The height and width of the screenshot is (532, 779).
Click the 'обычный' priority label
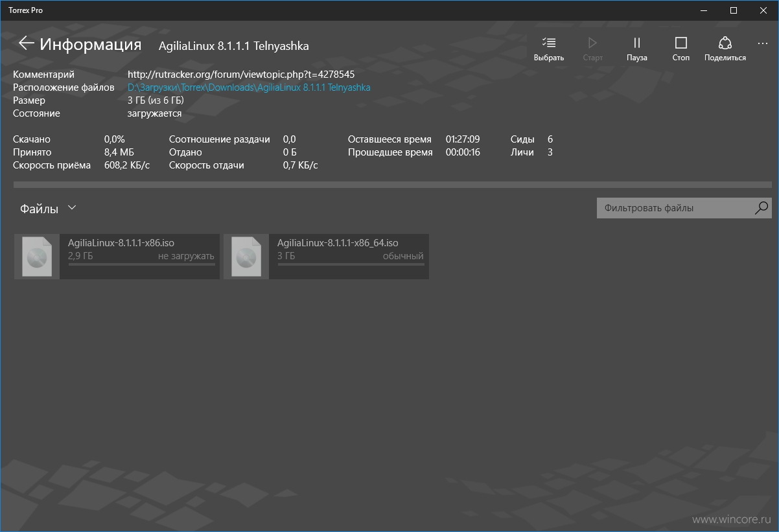point(403,256)
